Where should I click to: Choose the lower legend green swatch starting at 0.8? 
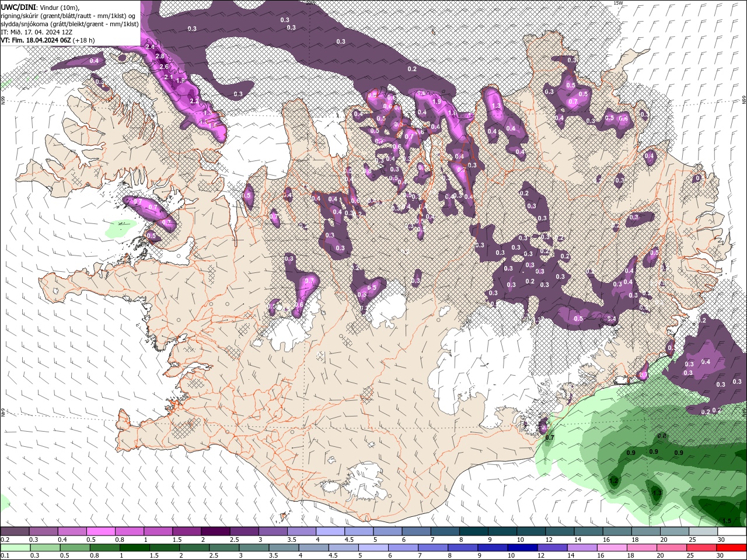(104, 547)
